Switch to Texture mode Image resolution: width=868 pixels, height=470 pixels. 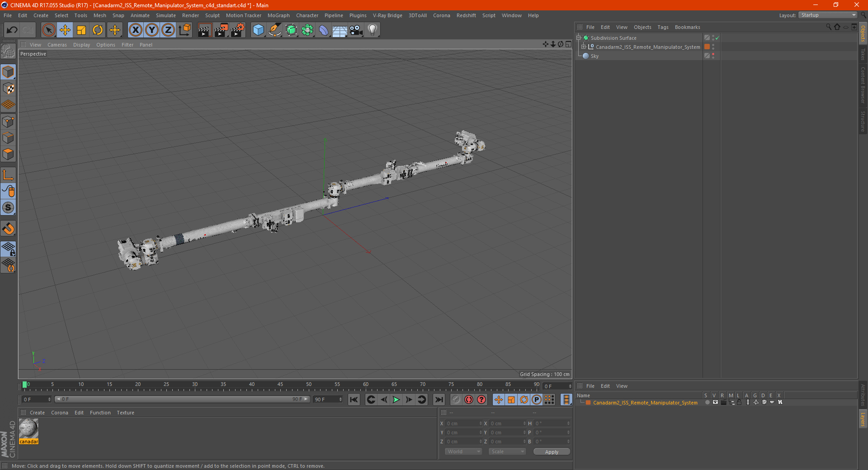click(x=8, y=89)
